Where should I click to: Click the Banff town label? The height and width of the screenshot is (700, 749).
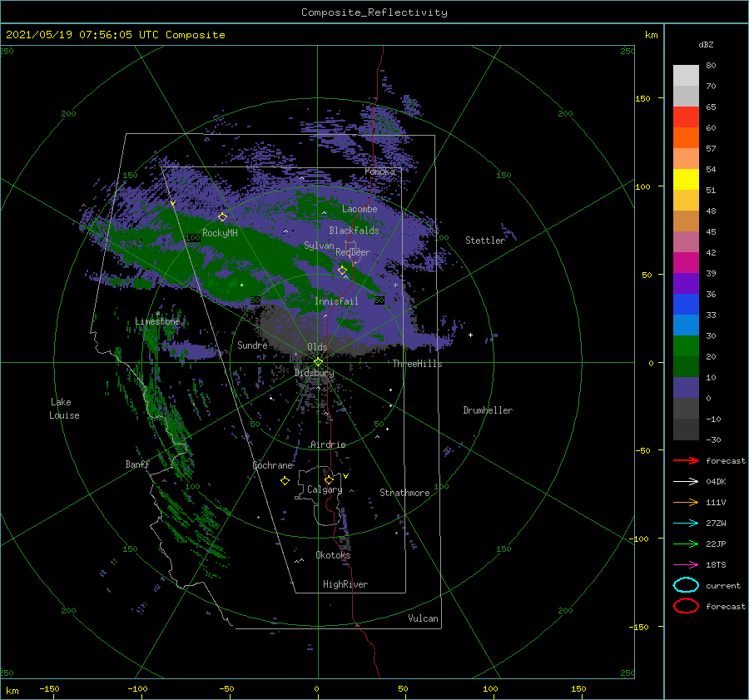point(137,464)
